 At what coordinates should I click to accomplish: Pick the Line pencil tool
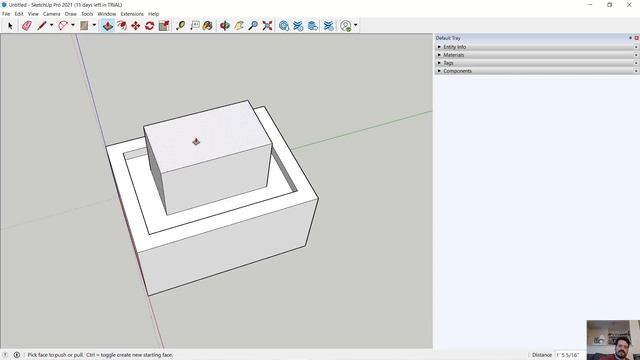42,26
